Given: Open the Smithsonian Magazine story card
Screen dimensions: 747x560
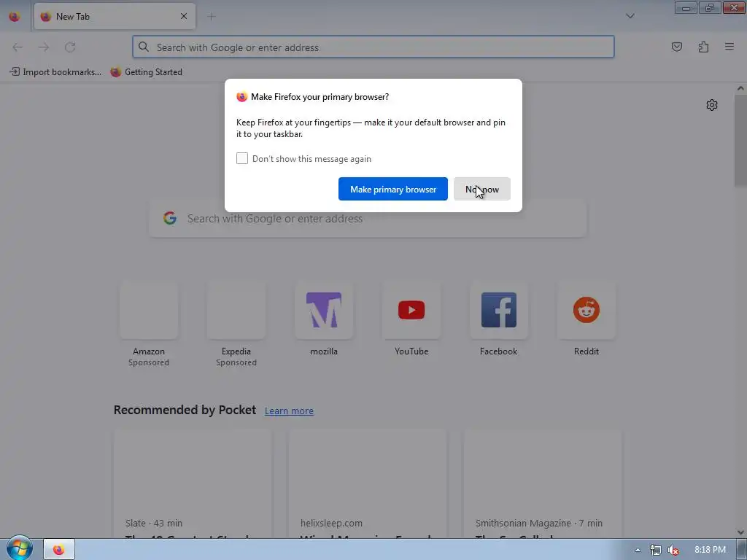Looking at the screenshot, I should tap(543, 484).
